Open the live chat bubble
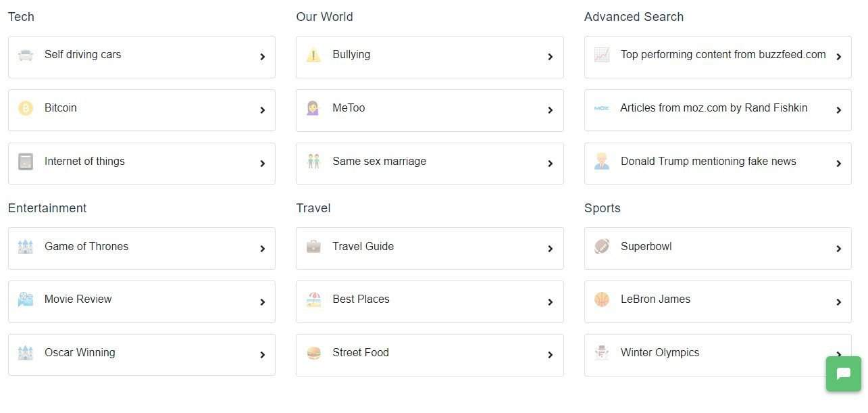Viewport: 868px width, 413px height. pyautogui.click(x=842, y=373)
